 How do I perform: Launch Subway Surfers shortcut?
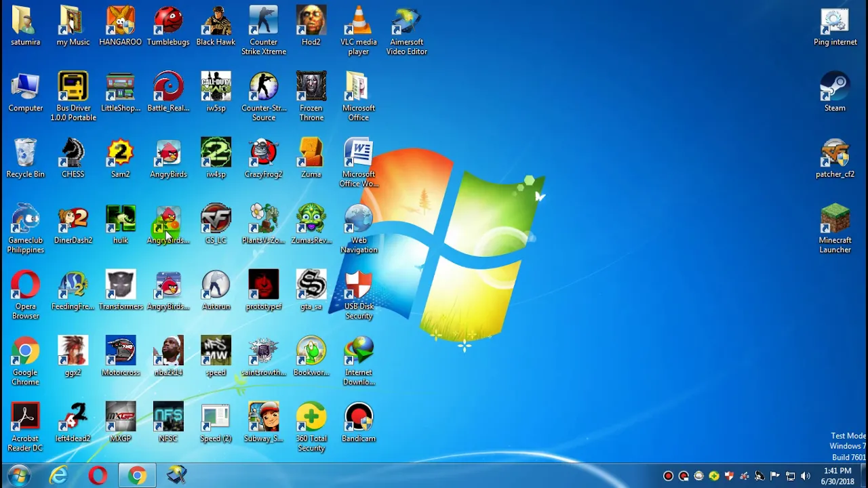[x=264, y=422]
